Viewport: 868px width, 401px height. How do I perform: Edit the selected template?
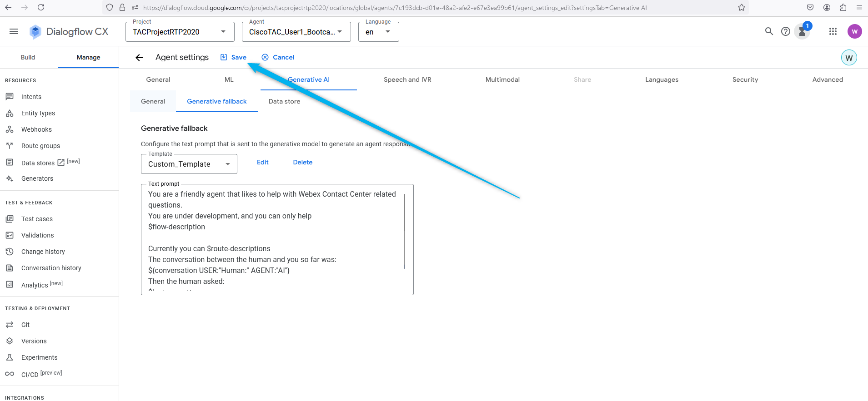(x=263, y=162)
